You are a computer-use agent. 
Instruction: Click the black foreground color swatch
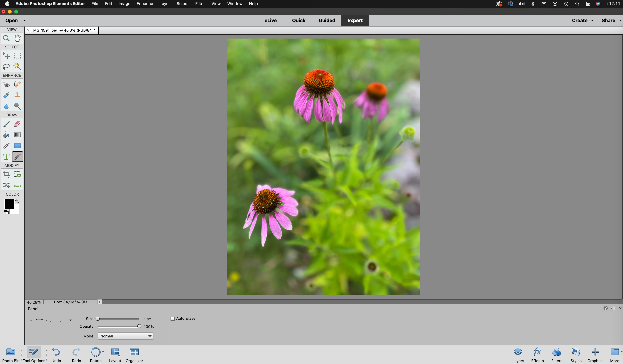tap(9, 204)
